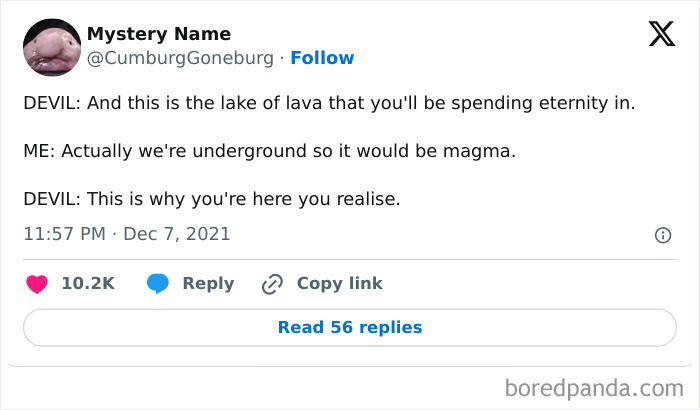Click the Reply text label

(x=208, y=284)
